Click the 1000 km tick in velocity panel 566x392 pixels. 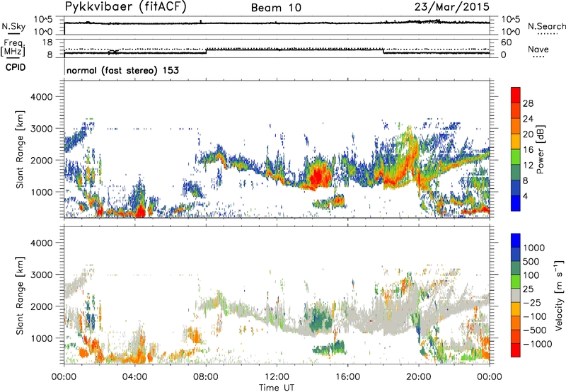tap(41, 338)
